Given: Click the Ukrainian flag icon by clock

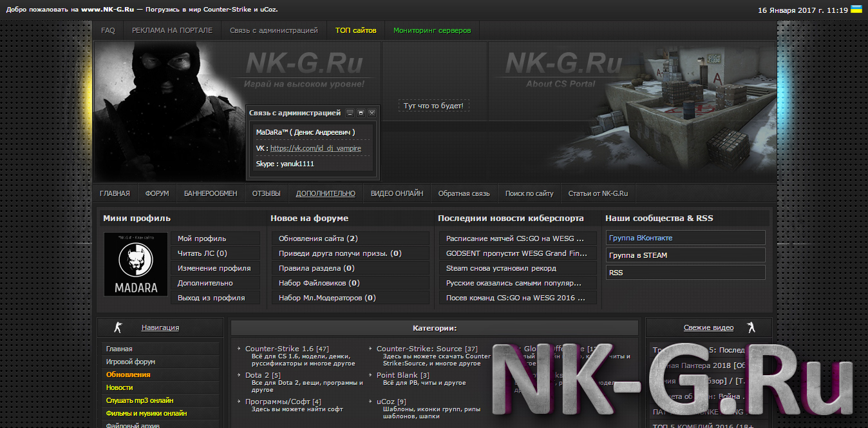Looking at the screenshot, I should 856,9.
